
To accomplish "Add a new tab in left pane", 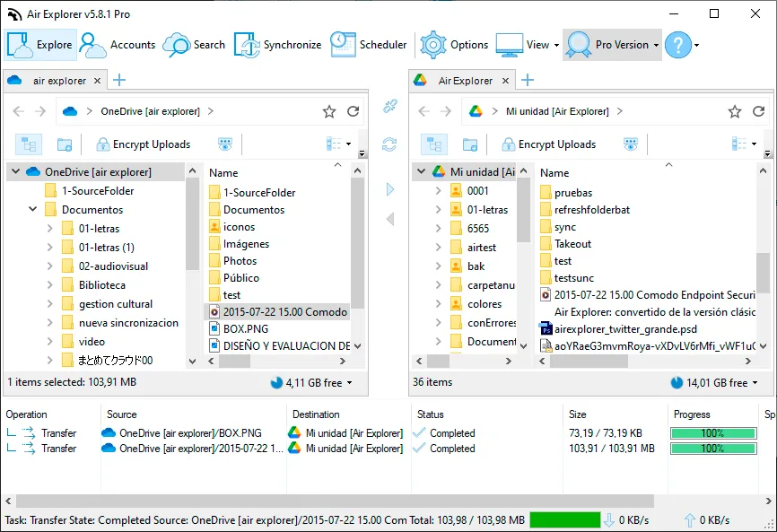I will tap(119, 80).
